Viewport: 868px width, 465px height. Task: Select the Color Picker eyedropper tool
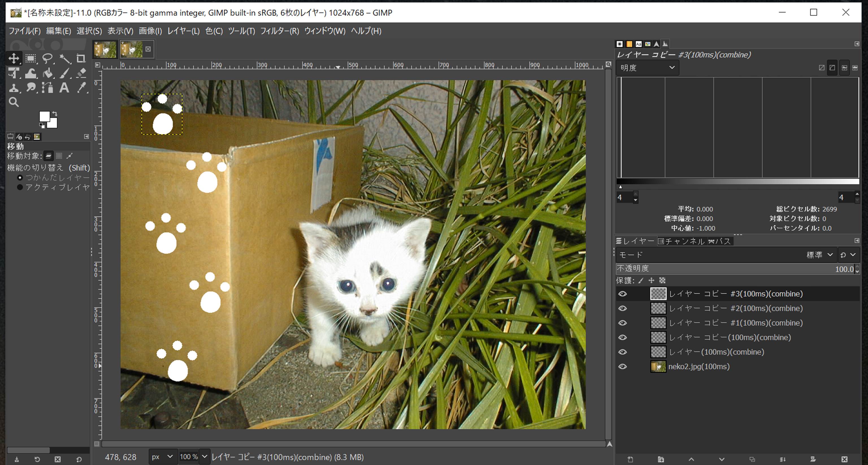(81, 88)
